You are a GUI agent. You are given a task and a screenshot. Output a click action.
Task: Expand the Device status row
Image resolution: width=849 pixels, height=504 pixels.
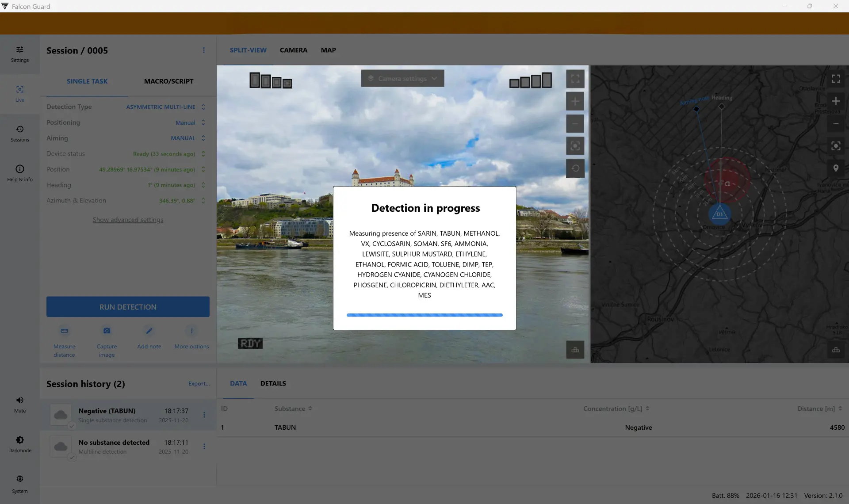[x=203, y=154]
